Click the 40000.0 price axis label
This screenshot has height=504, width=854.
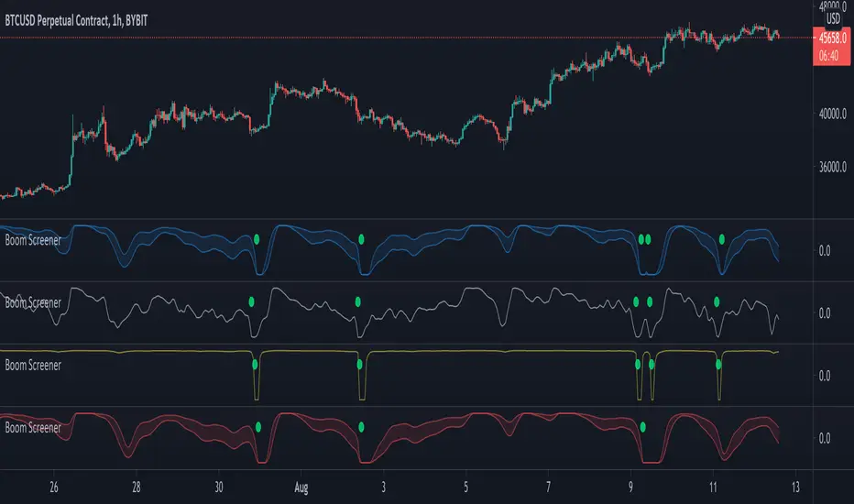point(833,114)
